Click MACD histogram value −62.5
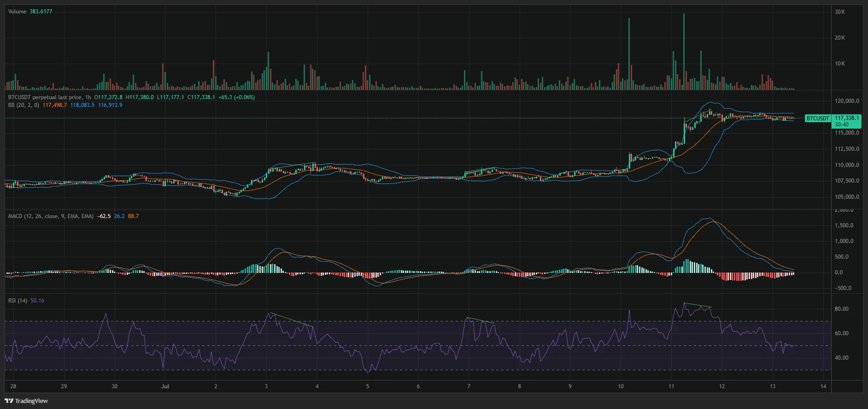The height and width of the screenshot is (409, 868). [x=104, y=216]
